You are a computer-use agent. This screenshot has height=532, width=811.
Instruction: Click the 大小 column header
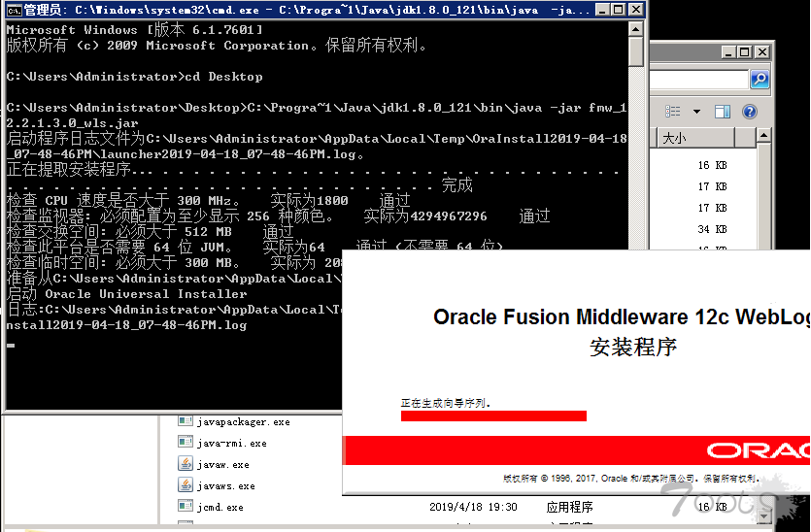(694, 138)
